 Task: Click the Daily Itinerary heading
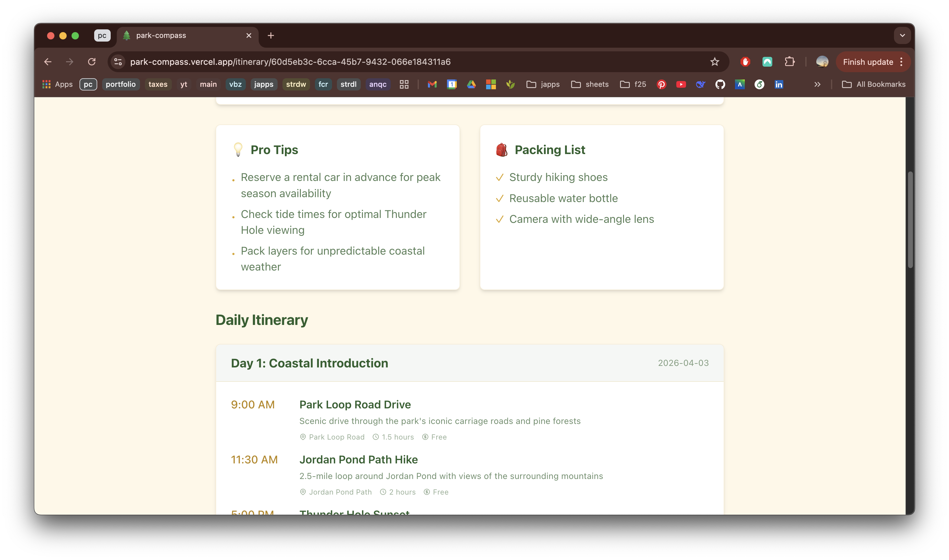coord(262,320)
